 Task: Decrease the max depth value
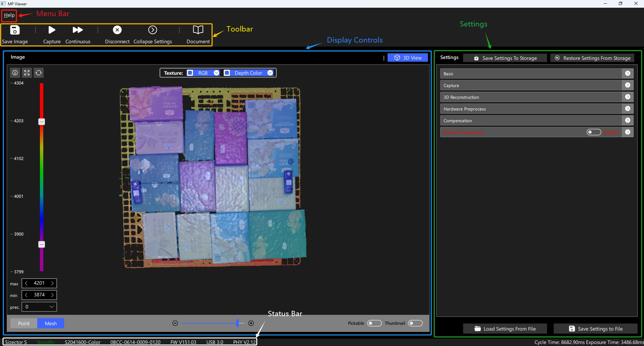point(26,283)
